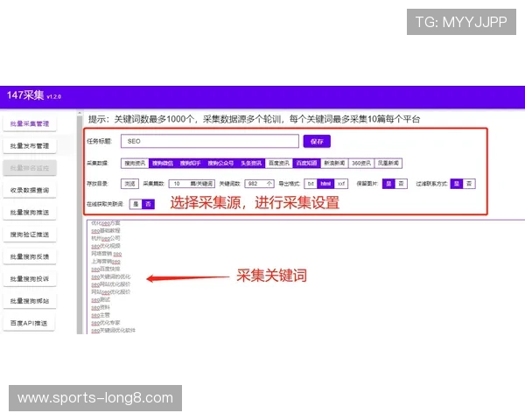Click the 浏览 browse button
Image resolution: width=525 pixels, height=420 pixels.
click(129, 184)
